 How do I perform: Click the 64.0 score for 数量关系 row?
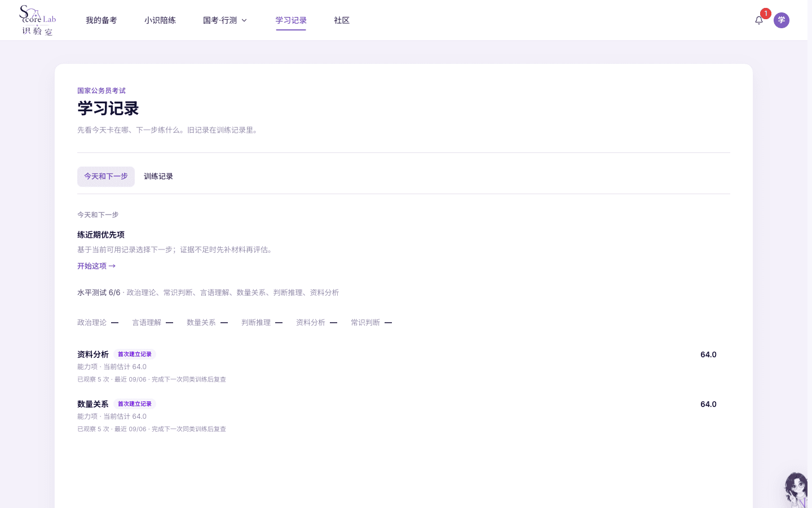708,404
